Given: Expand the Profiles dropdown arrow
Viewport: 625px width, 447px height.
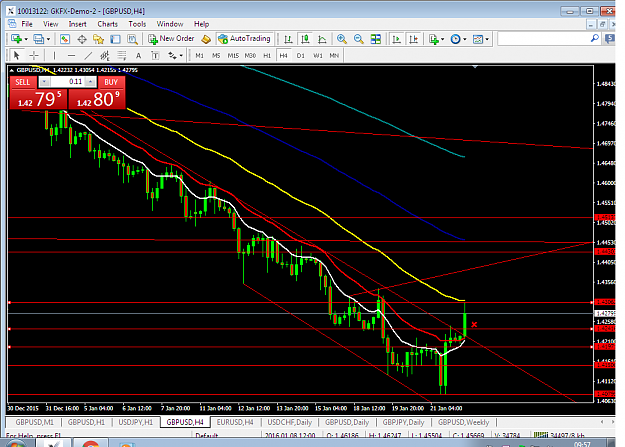Looking at the screenshot, I should [48, 39].
